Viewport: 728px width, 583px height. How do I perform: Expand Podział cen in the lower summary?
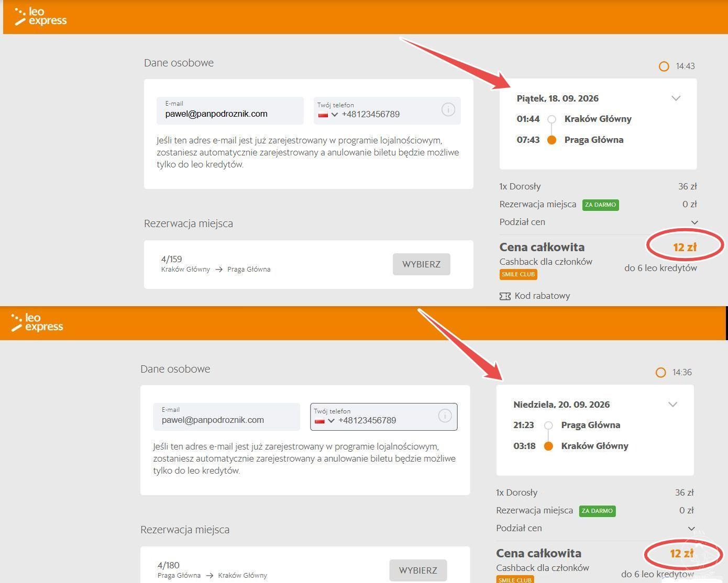[x=691, y=529]
